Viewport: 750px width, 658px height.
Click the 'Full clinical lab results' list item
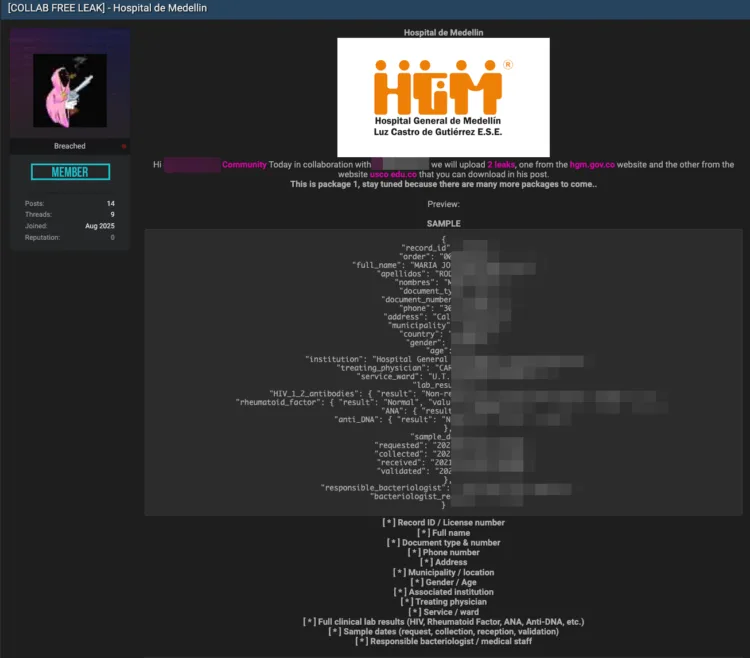tap(443, 622)
